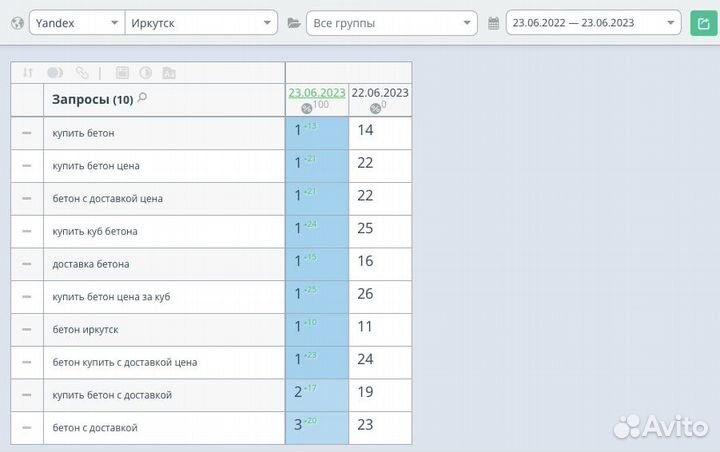Click the globe search engine icon

click(x=17, y=23)
